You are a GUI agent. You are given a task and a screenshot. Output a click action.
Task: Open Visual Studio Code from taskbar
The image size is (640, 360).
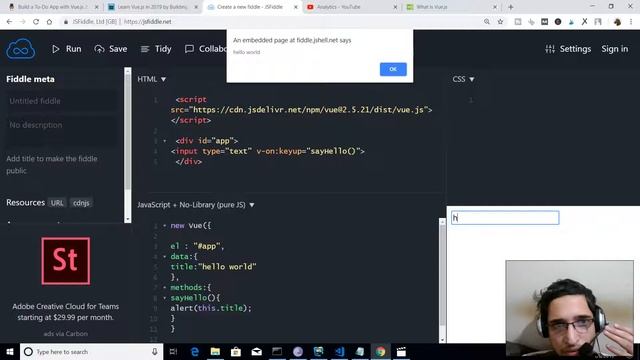click(x=339, y=352)
